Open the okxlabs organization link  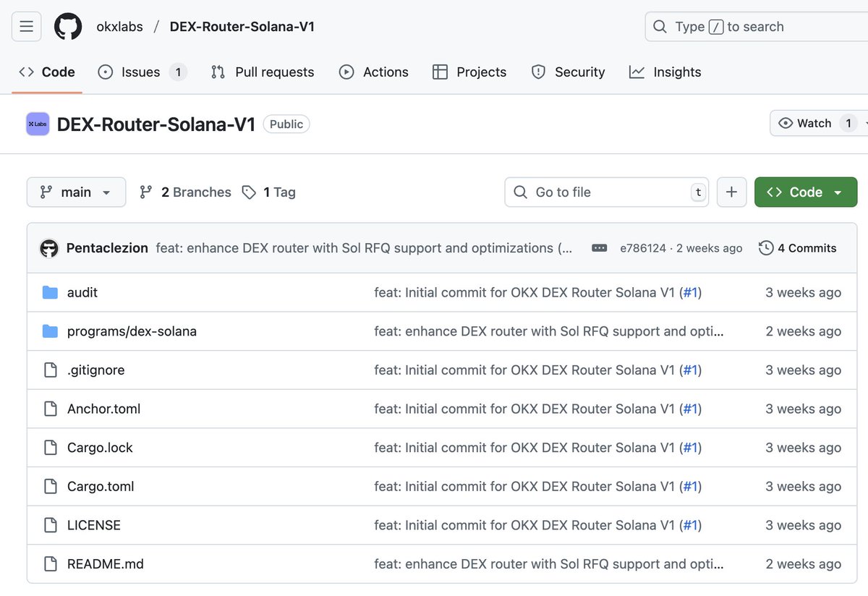pos(120,27)
